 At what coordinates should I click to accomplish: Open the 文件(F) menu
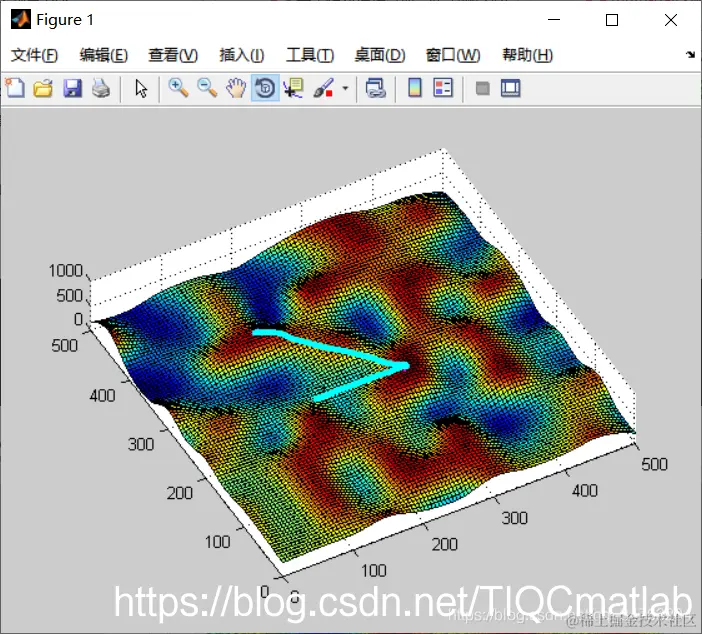tap(34, 55)
